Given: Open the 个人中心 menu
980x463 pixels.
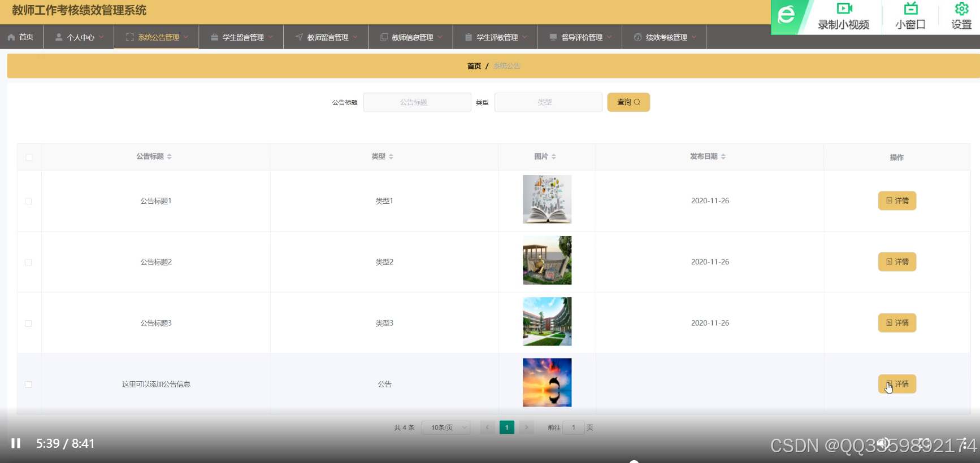Looking at the screenshot, I should point(79,37).
